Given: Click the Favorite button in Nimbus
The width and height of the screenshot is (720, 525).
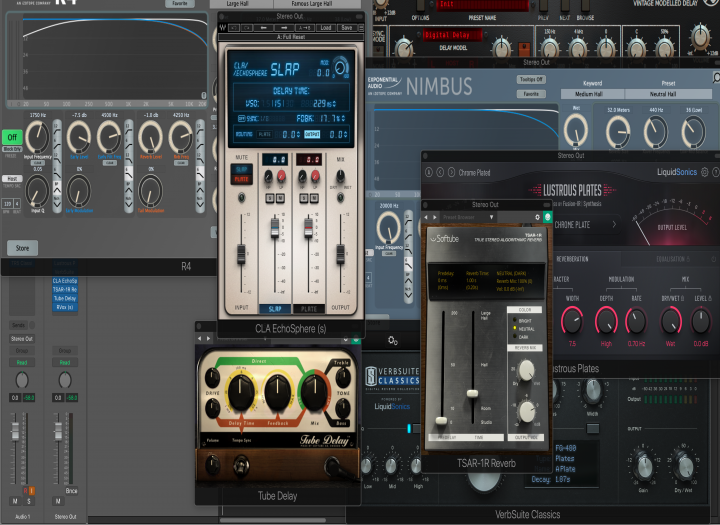Looking at the screenshot, I should [531, 94].
